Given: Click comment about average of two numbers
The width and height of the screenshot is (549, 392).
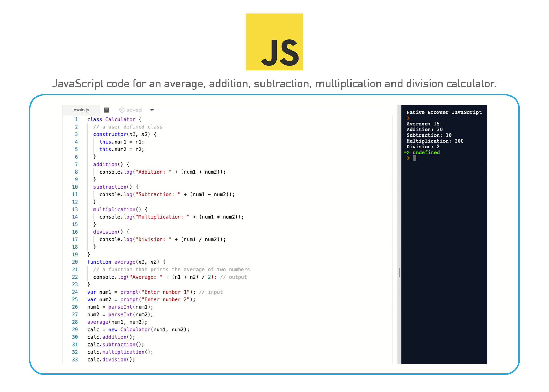Looking at the screenshot, I should coord(171,270).
